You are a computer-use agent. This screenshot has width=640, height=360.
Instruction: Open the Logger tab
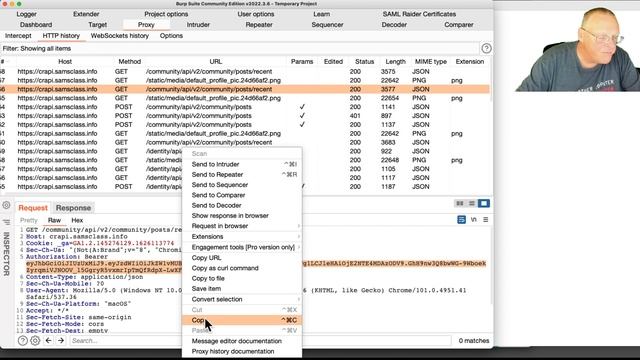[27, 14]
